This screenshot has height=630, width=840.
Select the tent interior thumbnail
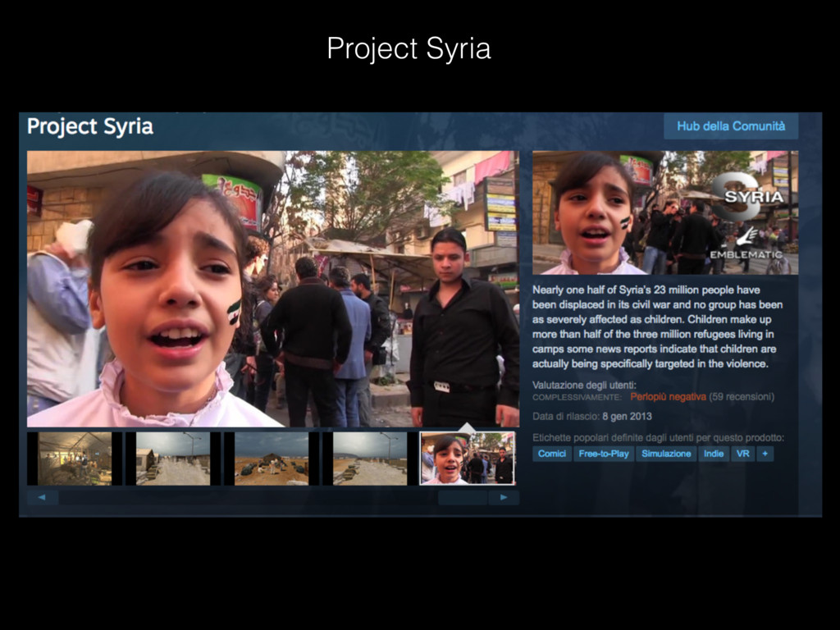click(x=75, y=459)
